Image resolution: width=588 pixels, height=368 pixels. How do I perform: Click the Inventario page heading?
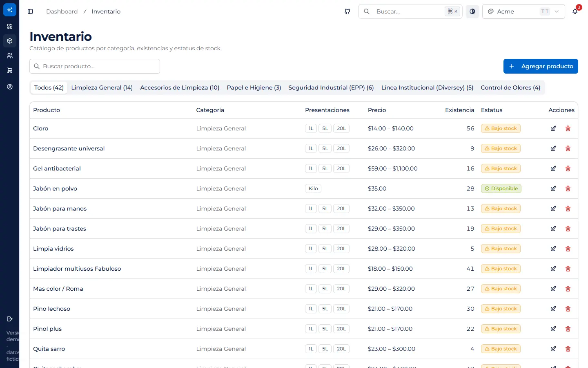(60, 36)
